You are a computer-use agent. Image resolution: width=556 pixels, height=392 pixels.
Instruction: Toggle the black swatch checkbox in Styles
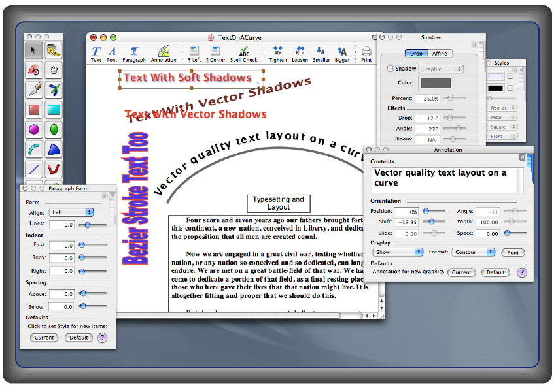(x=511, y=88)
